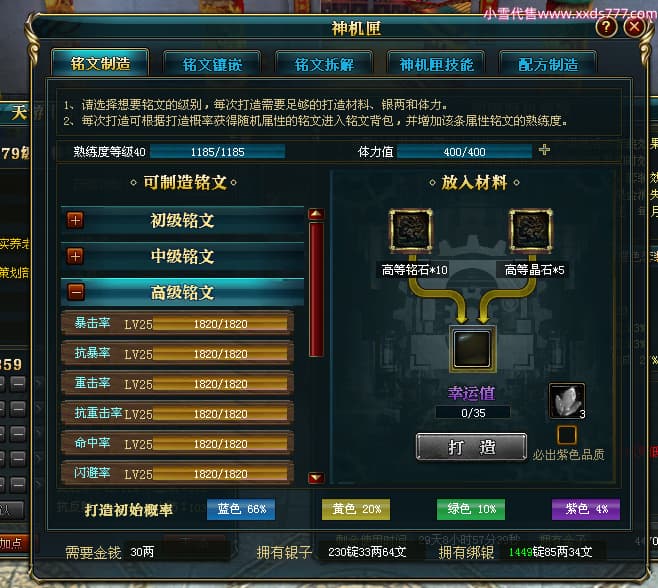This screenshot has width=658, height=588.
Task: Click the 打造 forge button
Action: [x=471, y=447]
